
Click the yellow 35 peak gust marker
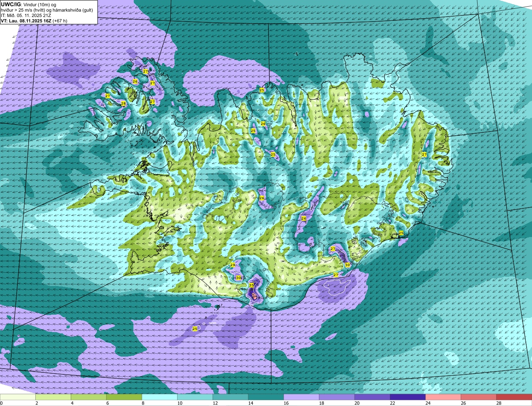point(251,285)
